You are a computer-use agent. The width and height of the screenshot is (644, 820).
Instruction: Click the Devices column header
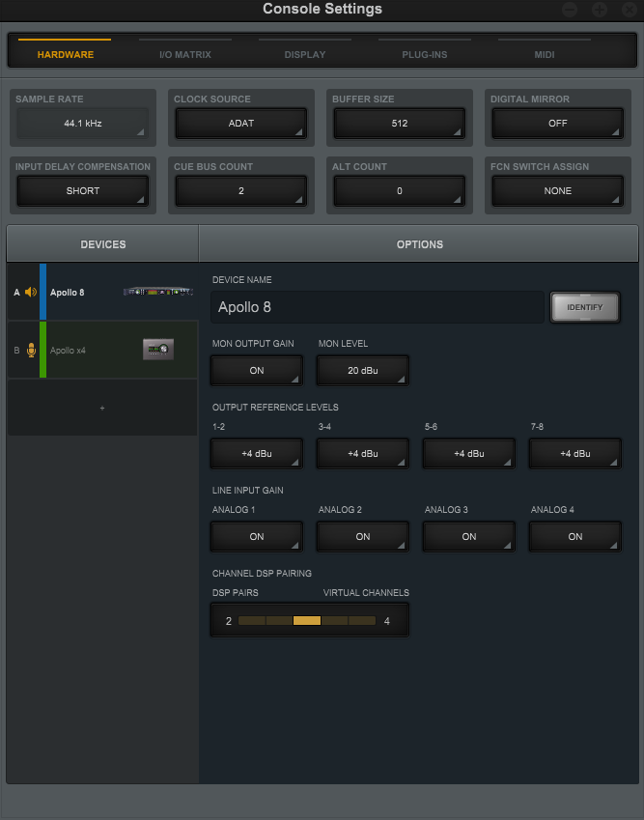pyautogui.click(x=102, y=244)
